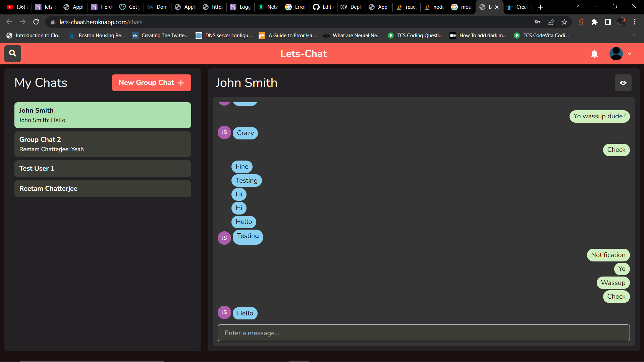644x362 pixels.
Task: Open the Test User 1 chat
Action: pyautogui.click(x=103, y=169)
